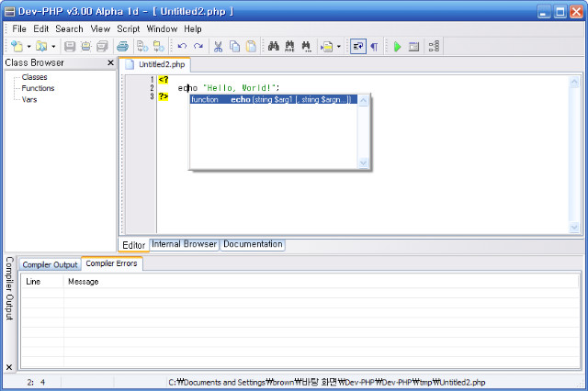Switch to the Compiler Output tab
Viewport: 588px width, 391px height.
click(50, 264)
